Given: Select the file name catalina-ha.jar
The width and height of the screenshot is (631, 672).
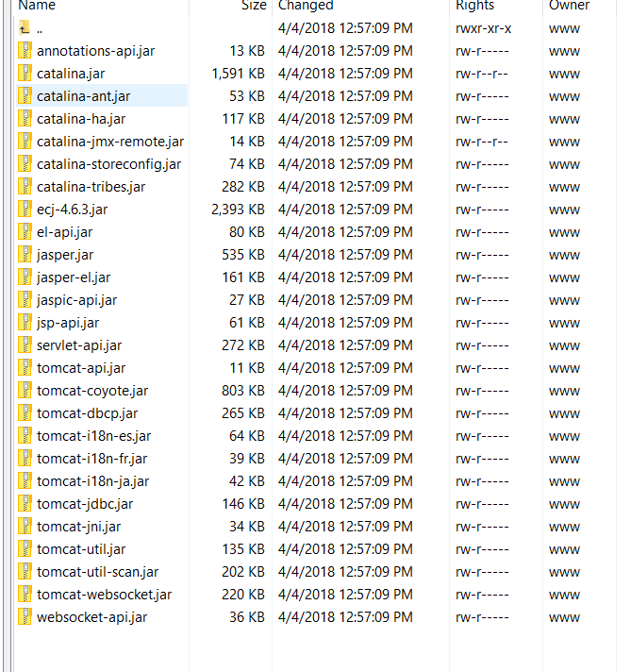Looking at the screenshot, I should [x=81, y=119].
